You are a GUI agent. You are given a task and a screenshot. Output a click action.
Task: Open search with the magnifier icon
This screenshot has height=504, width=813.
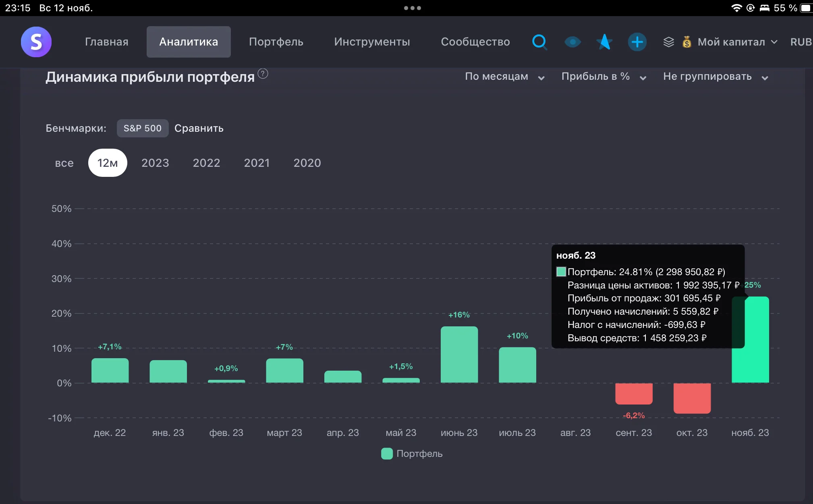point(539,42)
